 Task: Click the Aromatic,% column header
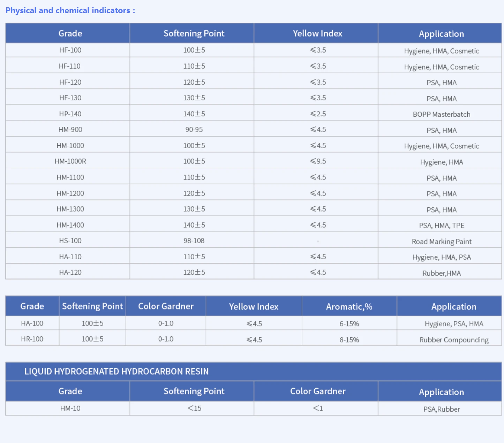(349, 307)
